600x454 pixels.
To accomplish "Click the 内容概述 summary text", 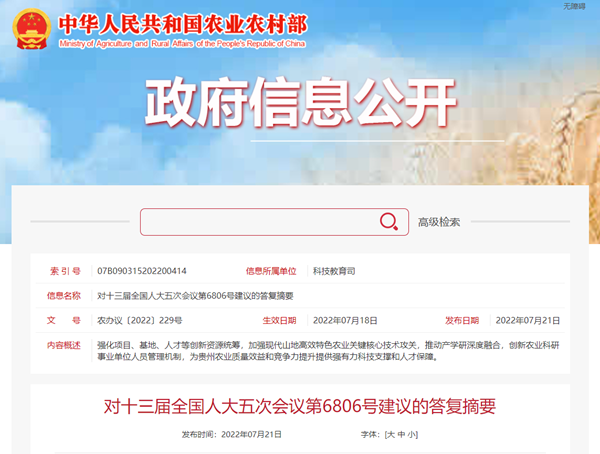I will coord(328,351).
